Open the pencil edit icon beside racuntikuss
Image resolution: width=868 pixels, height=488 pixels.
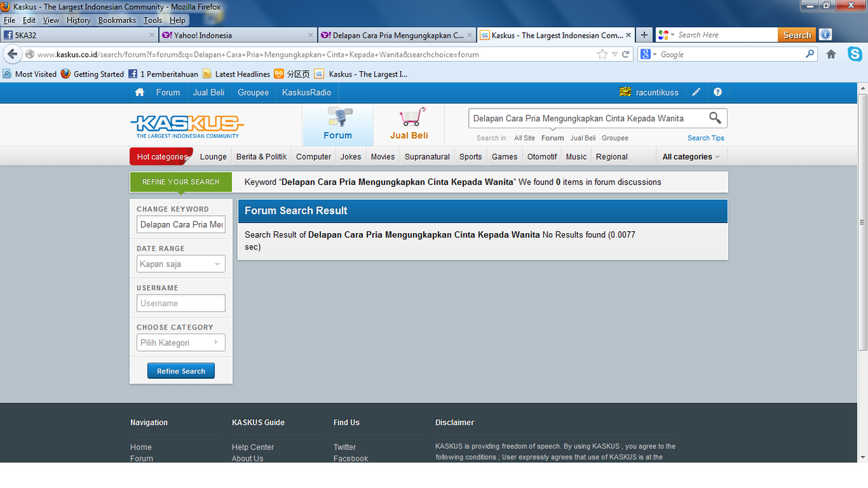696,92
